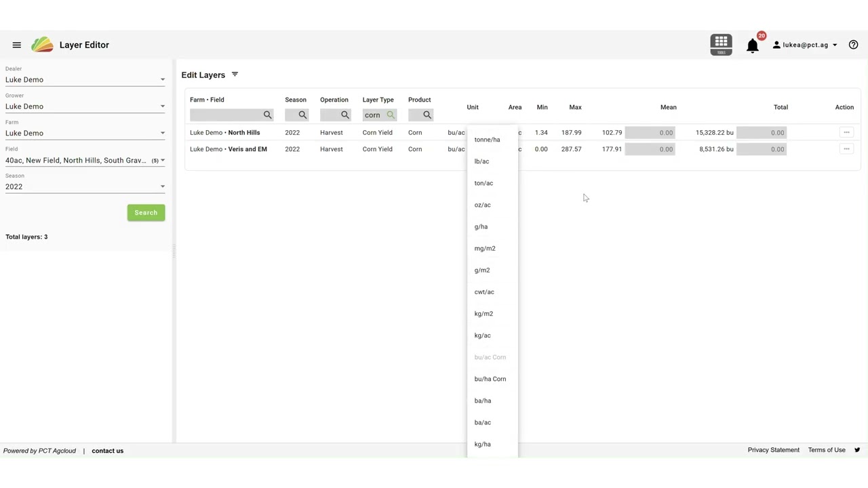This screenshot has height=488, width=868.
Task: Select ton/ac unit option
Action: pos(492,183)
